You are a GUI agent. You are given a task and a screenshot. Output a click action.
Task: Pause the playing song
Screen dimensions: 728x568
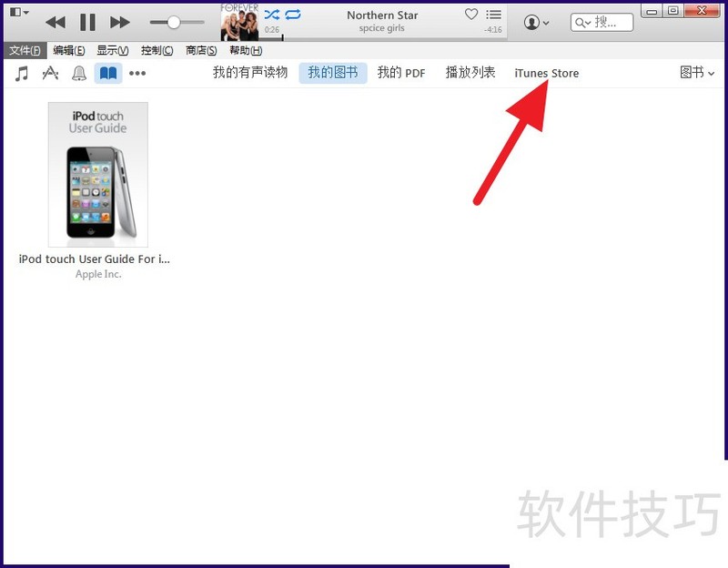[x=87, y=22]
